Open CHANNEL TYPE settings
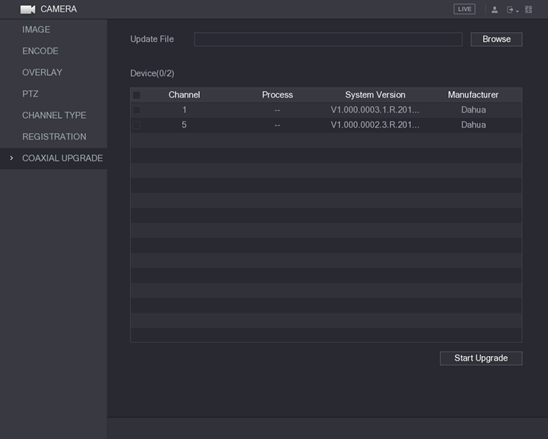Viewport: 548px width, 439px height. coord(54,115)
